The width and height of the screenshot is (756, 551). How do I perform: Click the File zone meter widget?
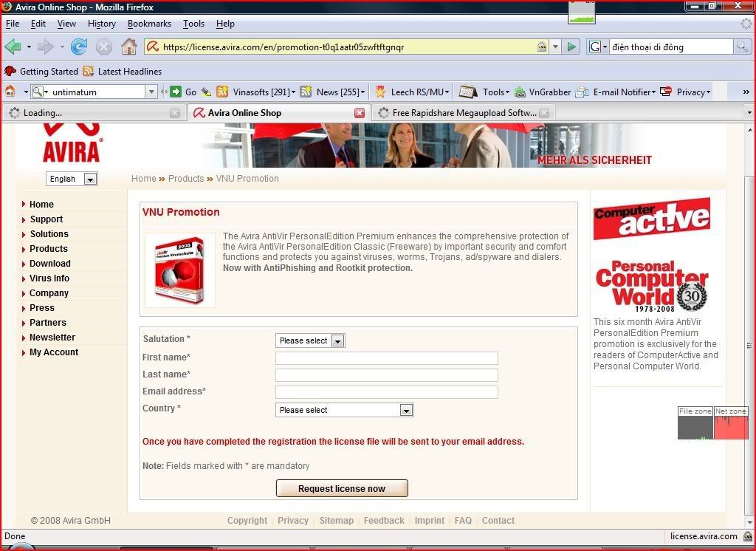tap(695, 423)
